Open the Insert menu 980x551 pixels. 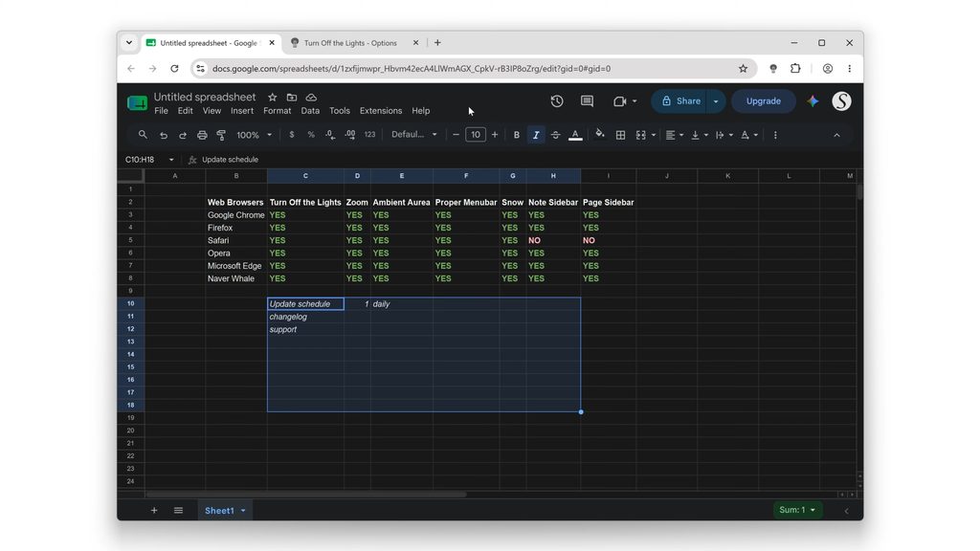pyautogui.click(x=242, y=111)
